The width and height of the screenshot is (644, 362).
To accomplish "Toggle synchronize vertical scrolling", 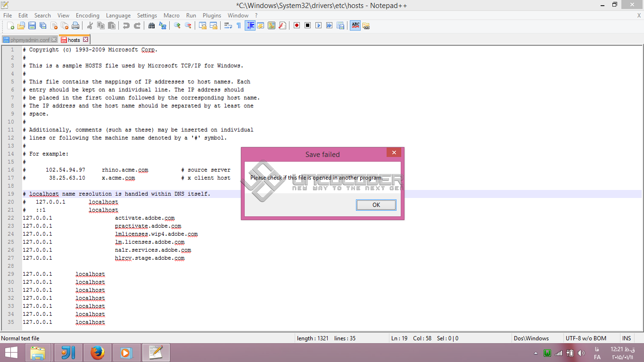I will tap(202, 25).
